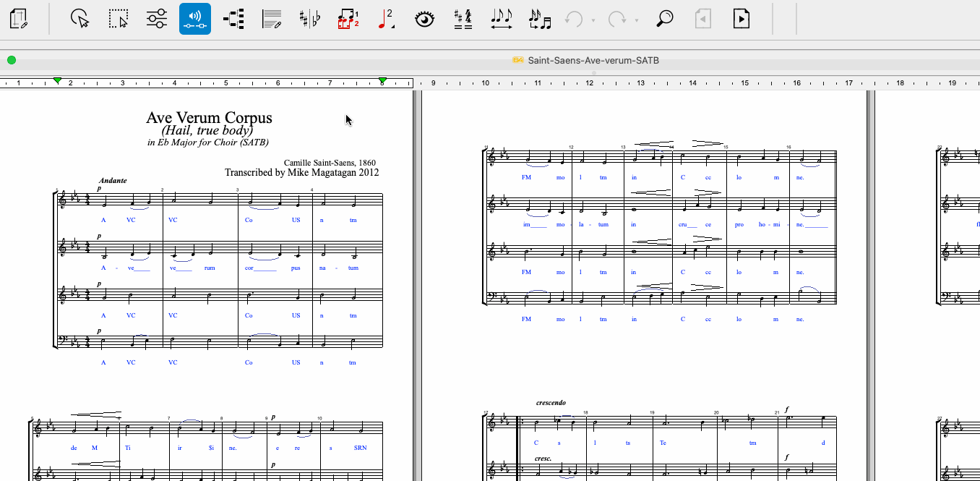Viewport: 980px width, 481px height.
Task: Click the staff lines edit tool
Action: tap(272, 19)
